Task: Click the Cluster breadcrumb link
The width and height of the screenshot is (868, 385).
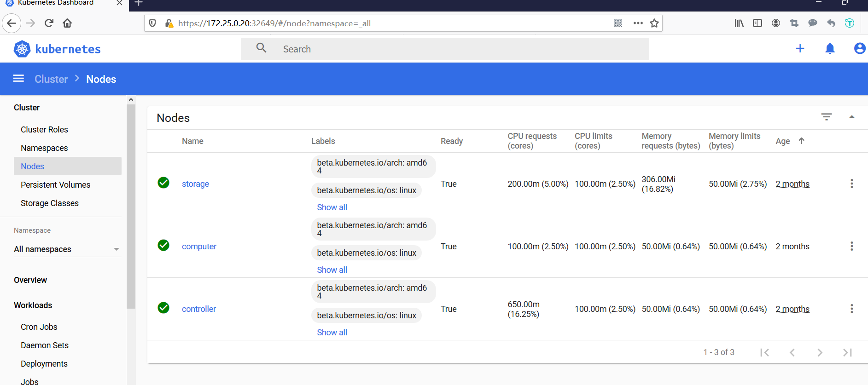Action: click(51, 79)
